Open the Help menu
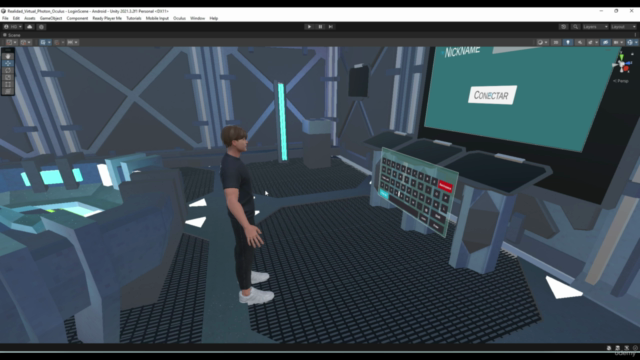 [x=214, y=18]
